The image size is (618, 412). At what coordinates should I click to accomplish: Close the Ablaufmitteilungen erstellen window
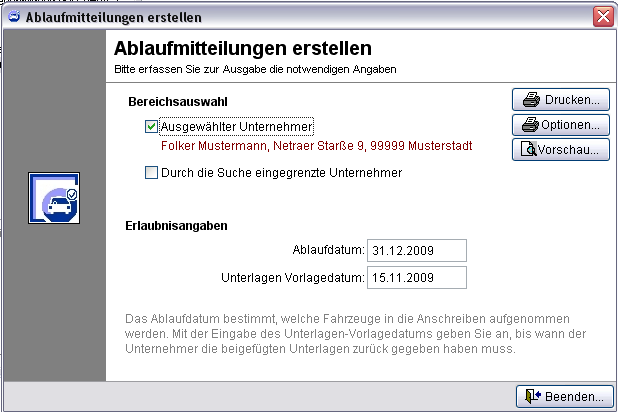coord(602,17)
